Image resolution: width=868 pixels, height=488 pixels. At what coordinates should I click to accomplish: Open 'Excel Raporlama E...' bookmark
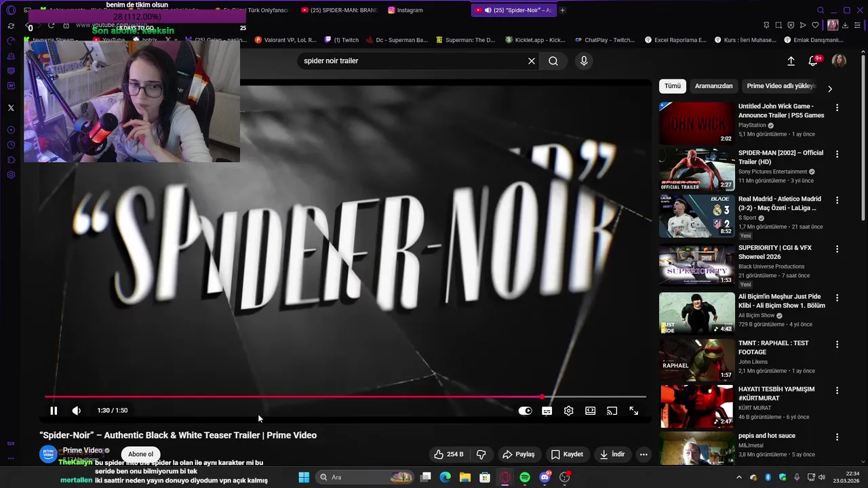tap(675, 40)
